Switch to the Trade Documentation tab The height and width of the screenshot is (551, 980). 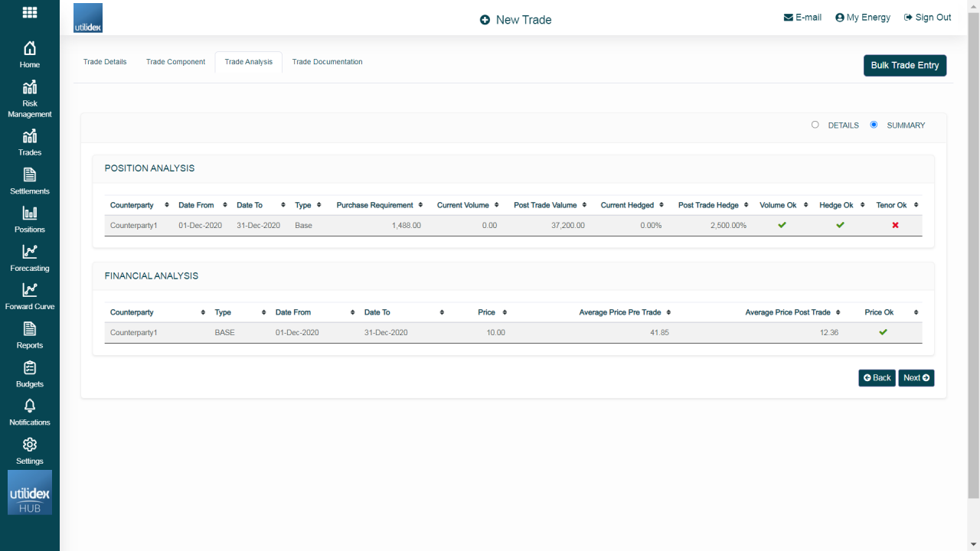click(x=328, y=61)
